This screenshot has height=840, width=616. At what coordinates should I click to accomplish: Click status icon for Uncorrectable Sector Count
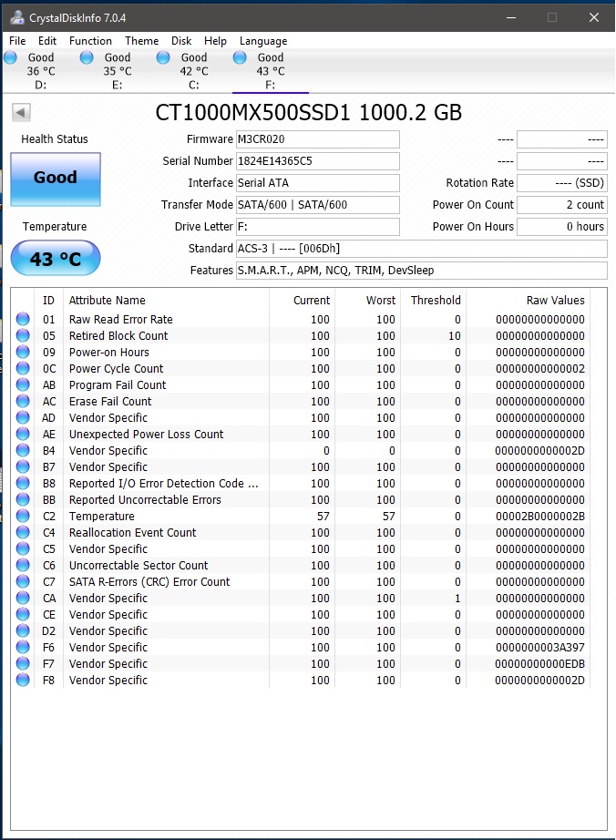click(x=23, y=565)
